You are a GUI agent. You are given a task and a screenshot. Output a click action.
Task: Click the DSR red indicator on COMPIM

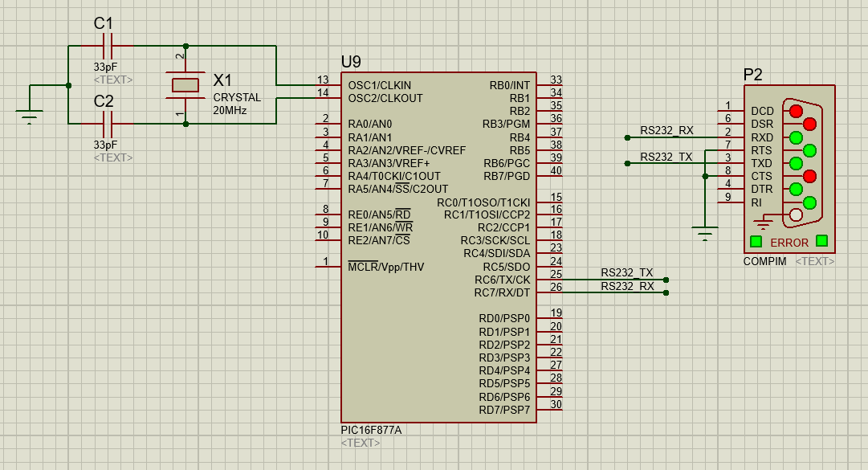click(809, 124)
